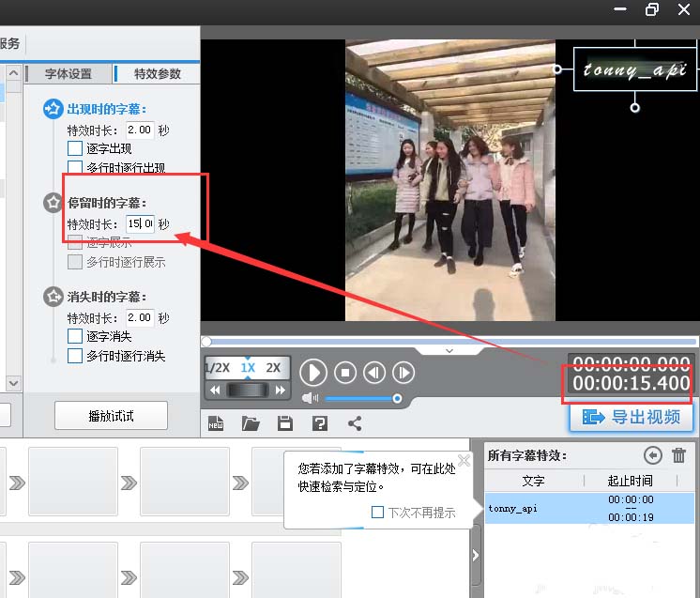
Task: Expand the side panel arrow beside clip list
Action: pos(476,555)
